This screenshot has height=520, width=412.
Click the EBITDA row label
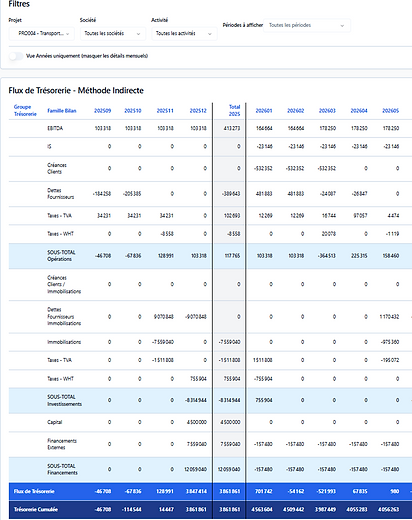[55, 128]
